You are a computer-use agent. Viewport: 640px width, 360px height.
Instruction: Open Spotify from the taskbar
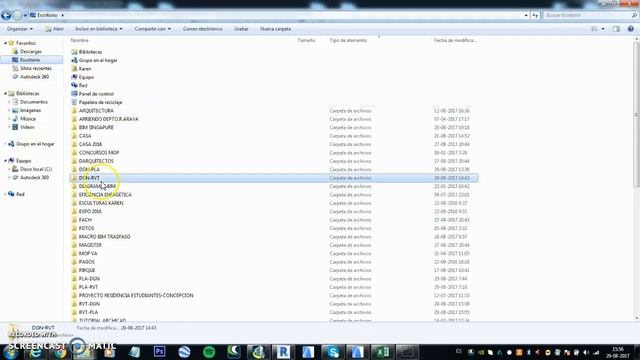pos(209,352)
